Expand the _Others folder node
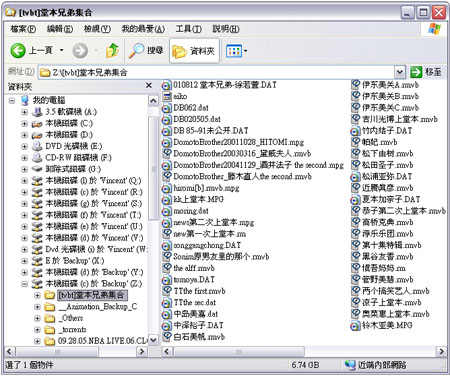This screenshot has height=376, width=450. [37, 318]
